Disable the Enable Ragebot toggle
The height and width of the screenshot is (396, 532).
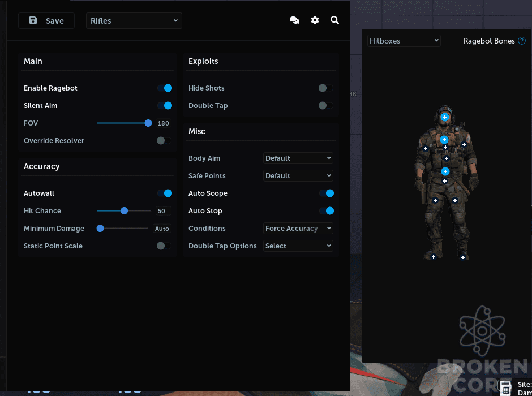[165, 88]
